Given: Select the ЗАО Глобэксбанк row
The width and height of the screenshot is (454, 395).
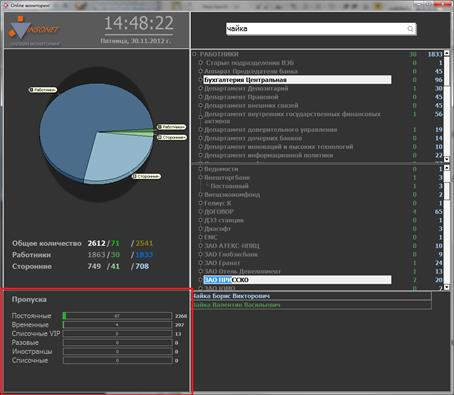Looking at the screenshot, I should point(231,254).
